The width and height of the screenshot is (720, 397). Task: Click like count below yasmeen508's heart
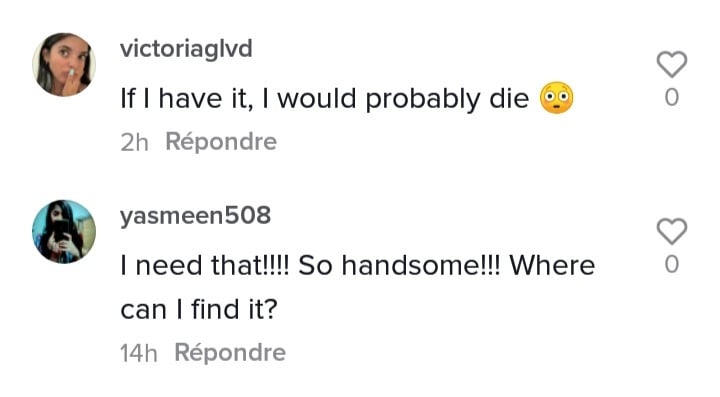click(671, 265)
